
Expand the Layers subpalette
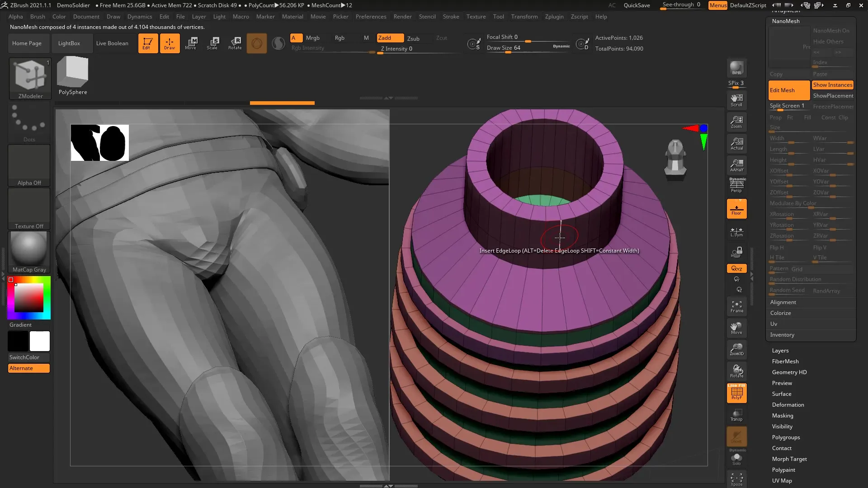pos(780,351)
